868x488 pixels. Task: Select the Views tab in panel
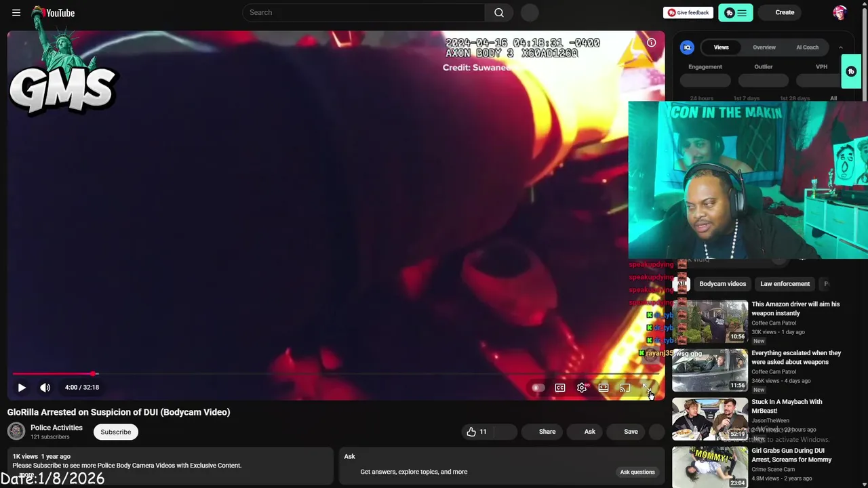pos(721,47)
